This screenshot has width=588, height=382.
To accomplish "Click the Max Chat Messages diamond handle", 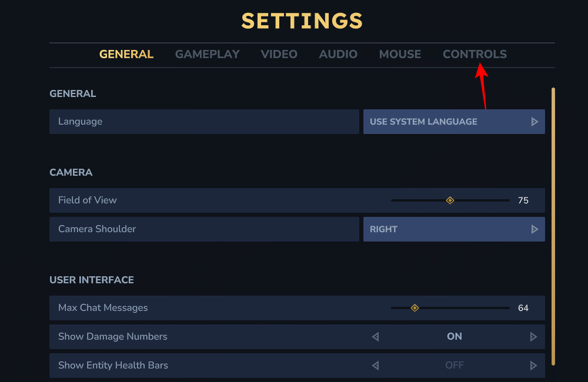I will tap(415, 308).
